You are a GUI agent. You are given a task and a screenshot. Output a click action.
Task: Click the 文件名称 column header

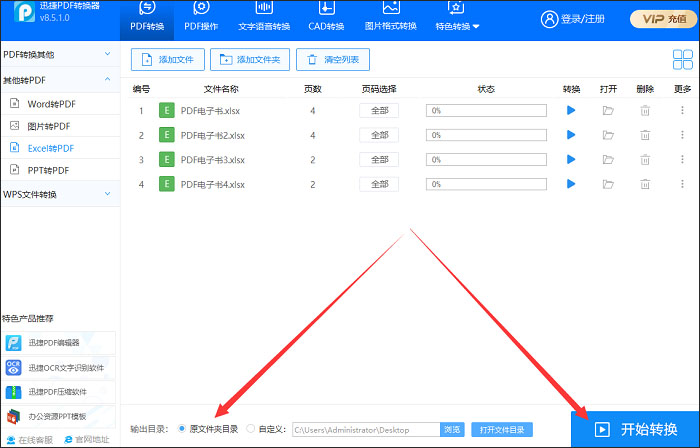coord(221,89)
